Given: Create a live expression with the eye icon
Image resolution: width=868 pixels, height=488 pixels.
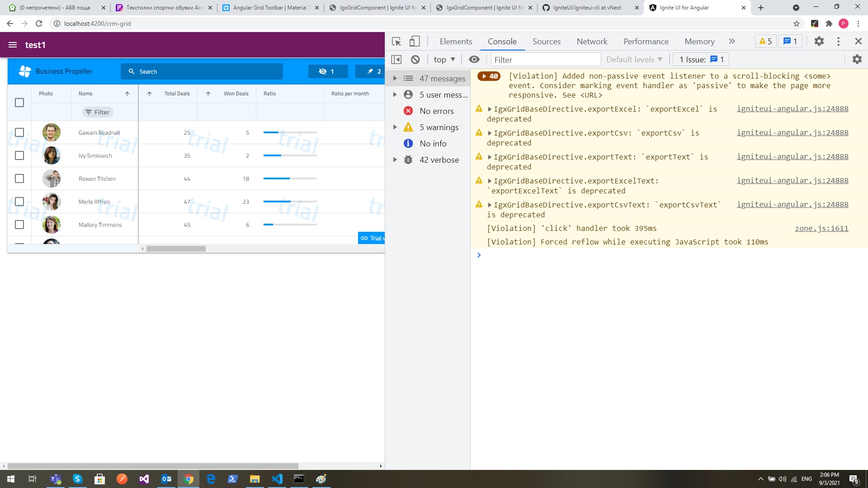Looking at the screenshot, I should [x=474, y=60].
